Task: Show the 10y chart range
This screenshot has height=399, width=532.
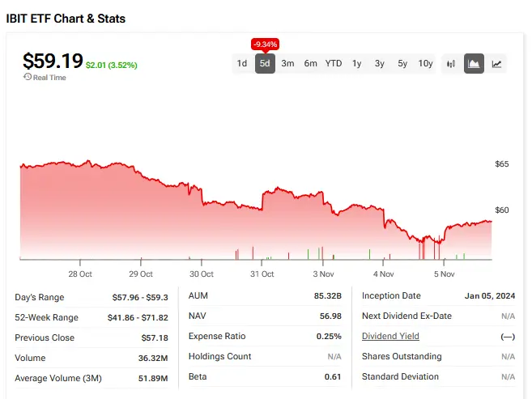Action: point(426,63)
